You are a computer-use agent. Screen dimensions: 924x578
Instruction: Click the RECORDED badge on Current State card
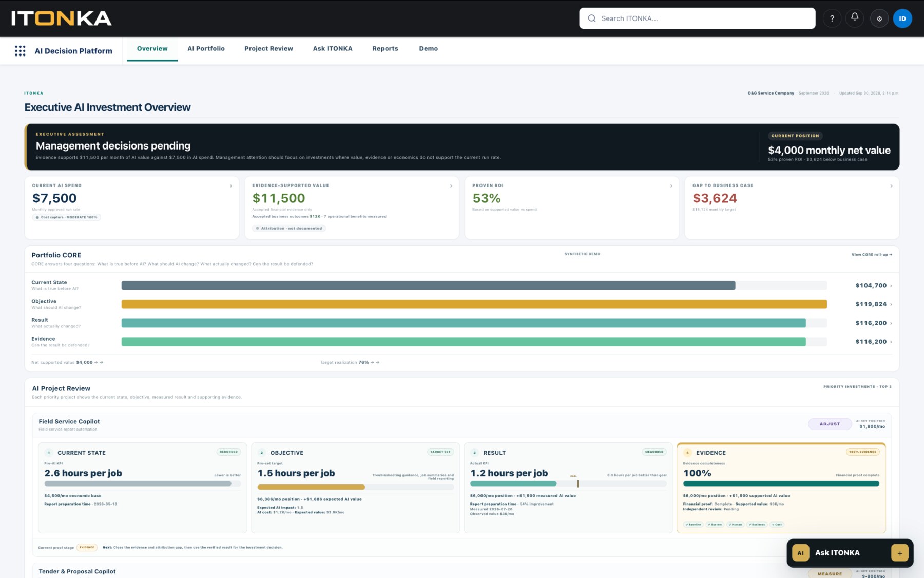(228, 452)
